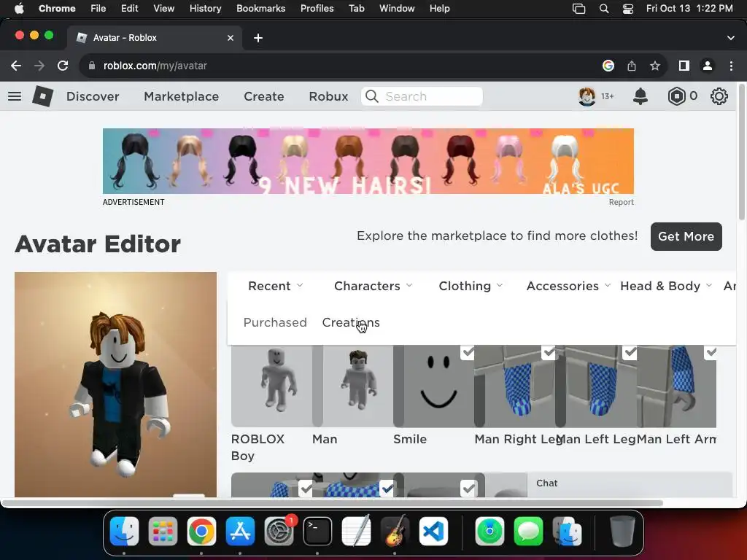Click the search magnifier icon in Roblox
The height and width of the screenshot is (560, 747).
coord(372,97)
